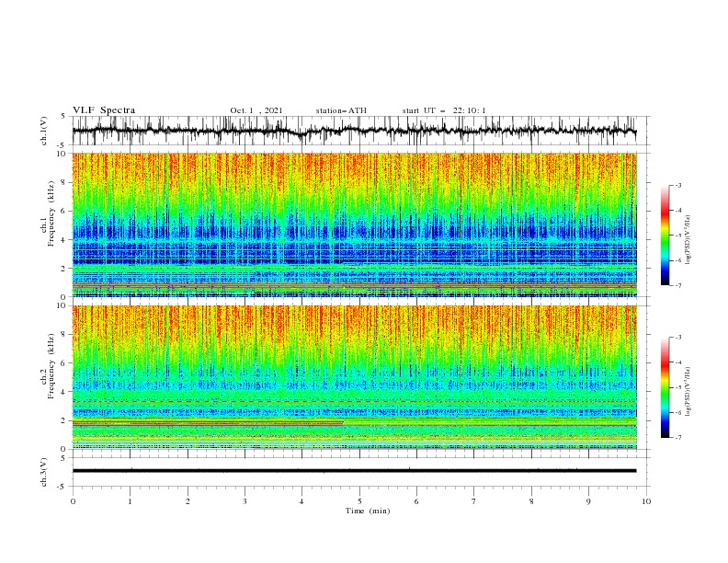Click the ch.3(V) flat waveform trace
Screen dimensions: 728x563
point(354,471)
